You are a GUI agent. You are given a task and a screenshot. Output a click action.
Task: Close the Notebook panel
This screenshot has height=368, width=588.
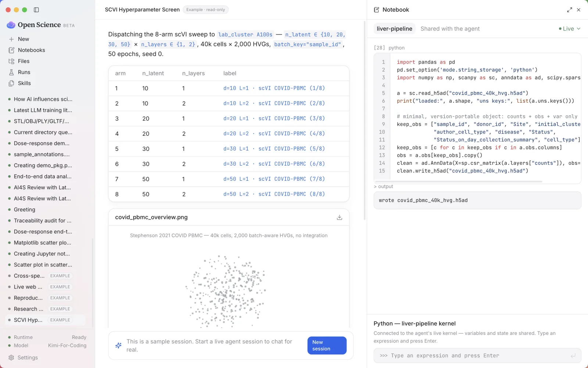coord(579,10)
